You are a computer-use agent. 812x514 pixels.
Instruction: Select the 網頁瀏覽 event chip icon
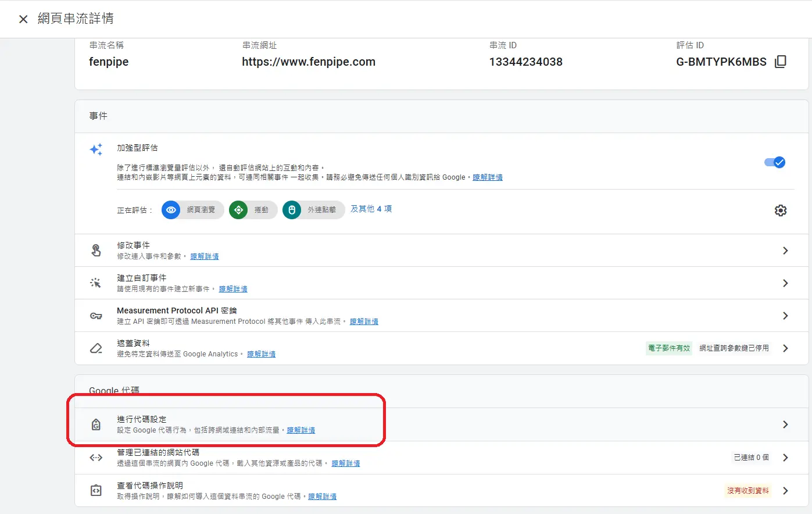point(171,210)
